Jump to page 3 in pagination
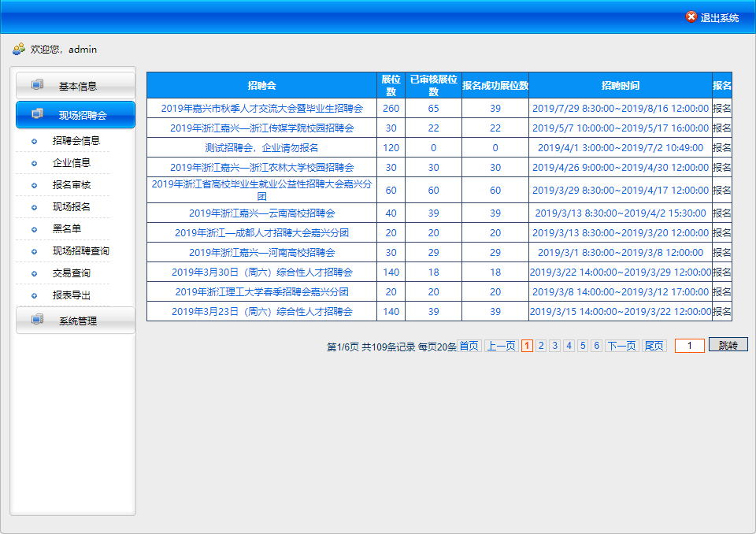The width and height of the screenshot is (756, 534). click(555, 346)
